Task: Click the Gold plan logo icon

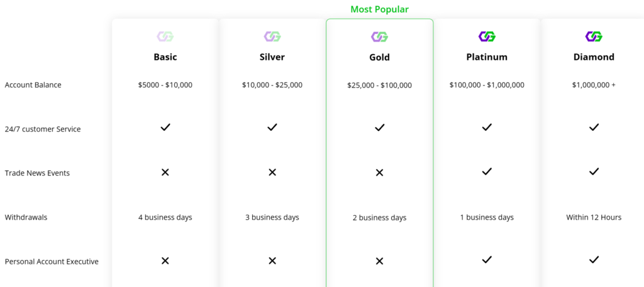Action: [379, 37]
